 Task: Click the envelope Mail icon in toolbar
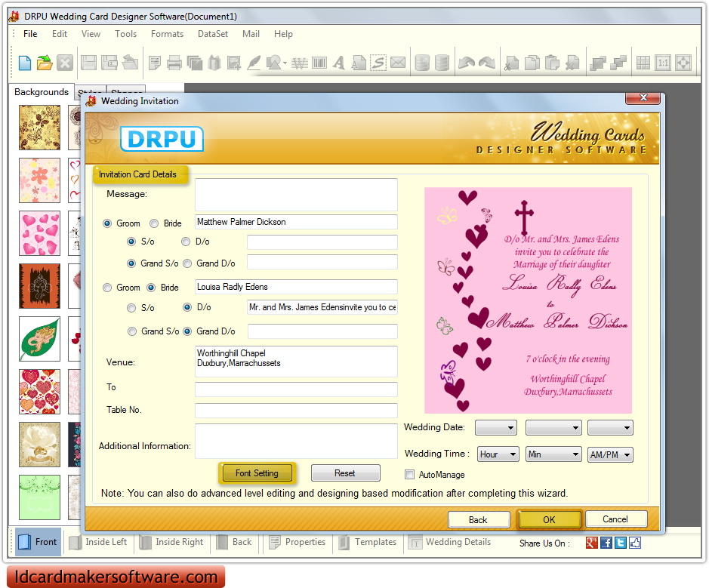click(398, 63)
